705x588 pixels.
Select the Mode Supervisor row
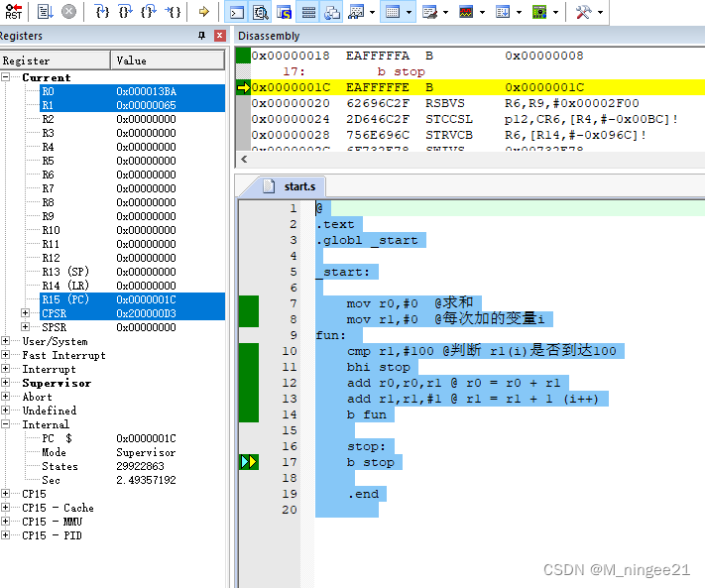(132, 452)
